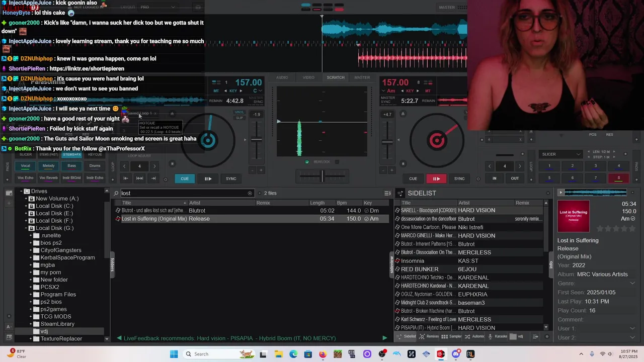Click the right deck SYNC button
644x362 pixels.
pos(459,178)
